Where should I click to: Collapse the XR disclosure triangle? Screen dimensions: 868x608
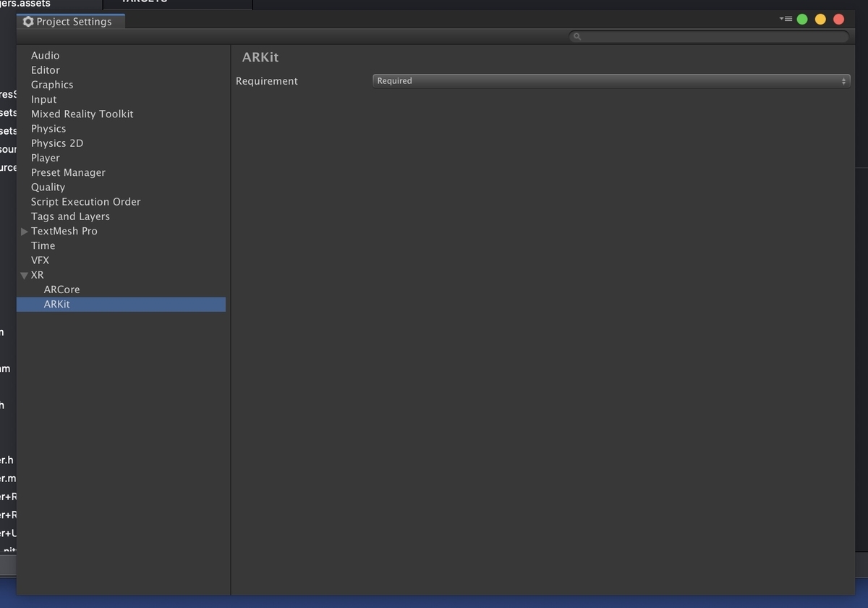(25, 275)
